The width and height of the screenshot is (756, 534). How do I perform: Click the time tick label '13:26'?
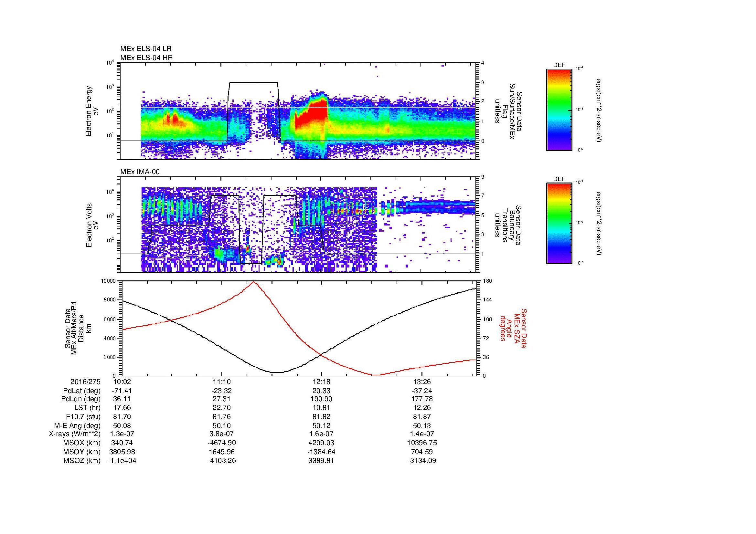click(421, 382)
